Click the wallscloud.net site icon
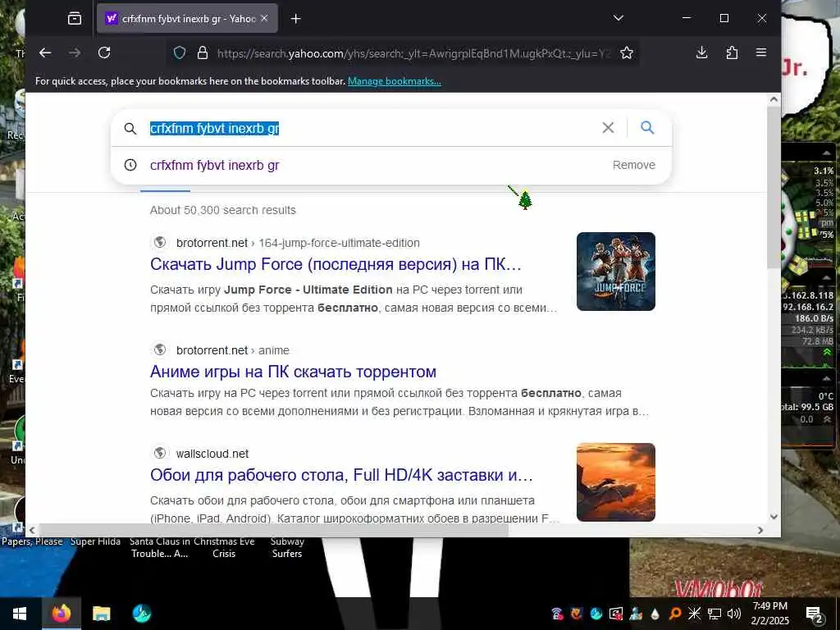The width and height of the screenshot is (840, 630). [160, 453]
